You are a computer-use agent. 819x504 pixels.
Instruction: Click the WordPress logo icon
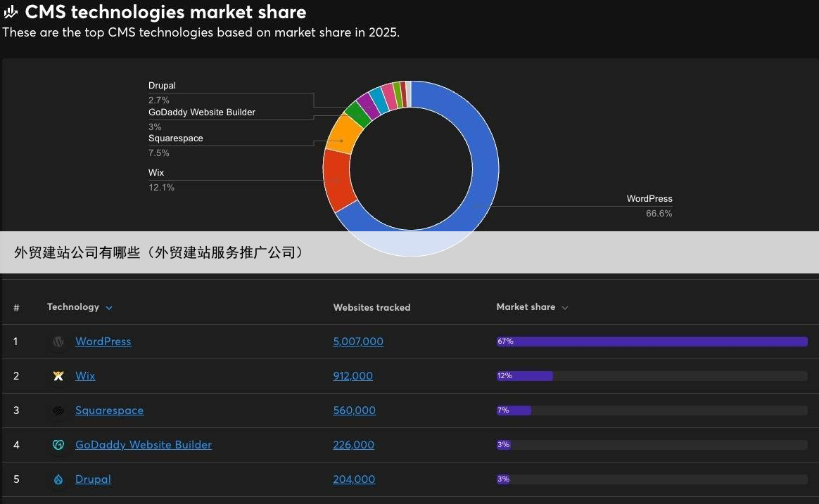59,342
